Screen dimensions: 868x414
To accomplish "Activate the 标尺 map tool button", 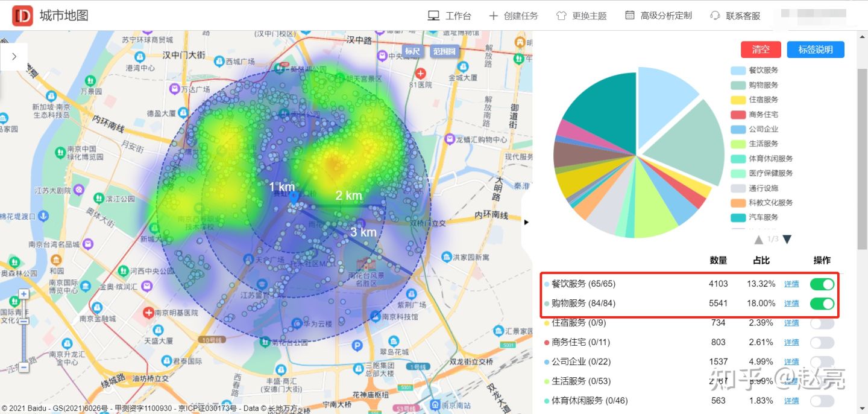I will coord(412,51).
